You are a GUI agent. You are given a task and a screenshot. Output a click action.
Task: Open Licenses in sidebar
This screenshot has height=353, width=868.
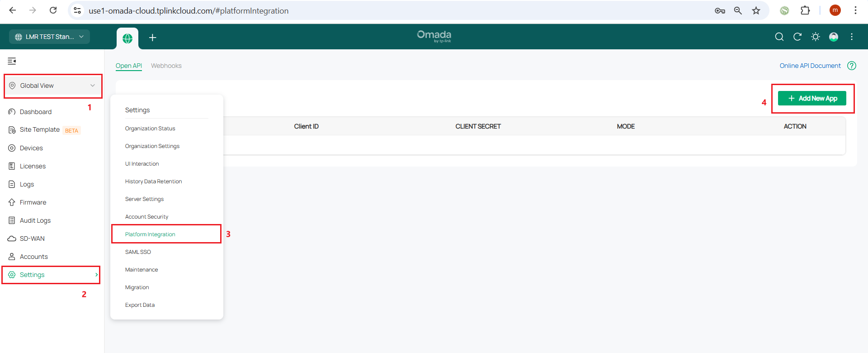point(33,166)
